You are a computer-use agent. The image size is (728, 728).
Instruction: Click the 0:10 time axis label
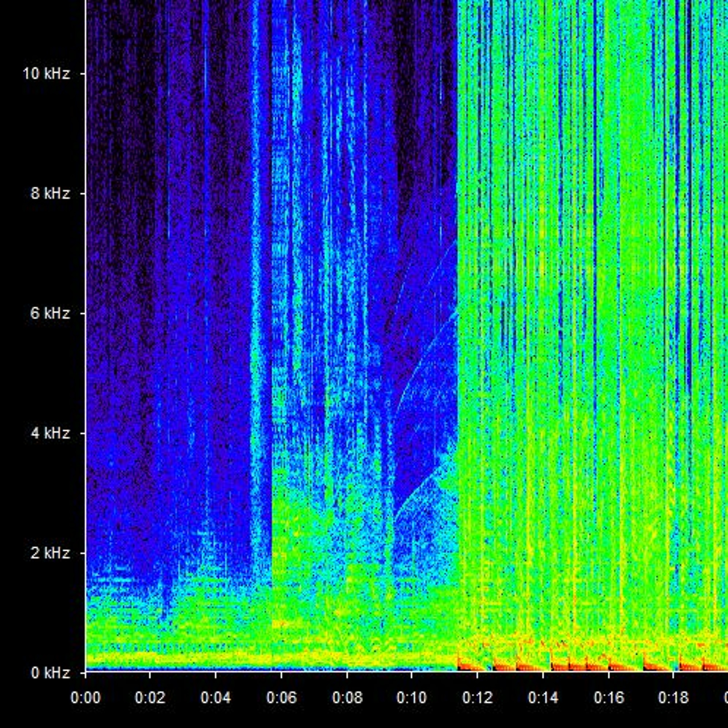(412, 698)
